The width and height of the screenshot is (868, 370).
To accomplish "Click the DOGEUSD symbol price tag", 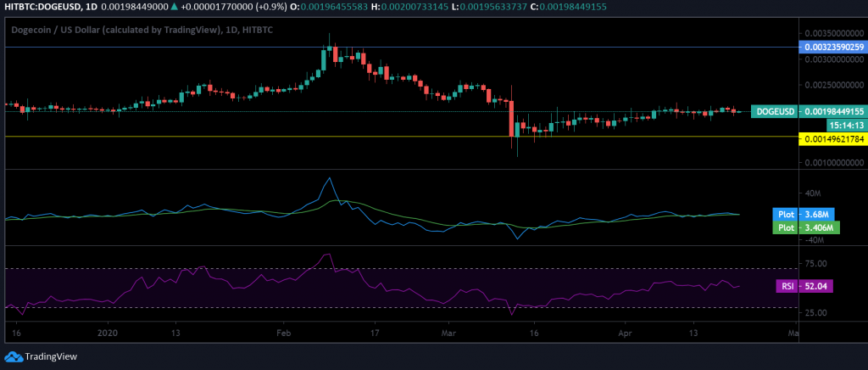I will (x=775, y=111).
